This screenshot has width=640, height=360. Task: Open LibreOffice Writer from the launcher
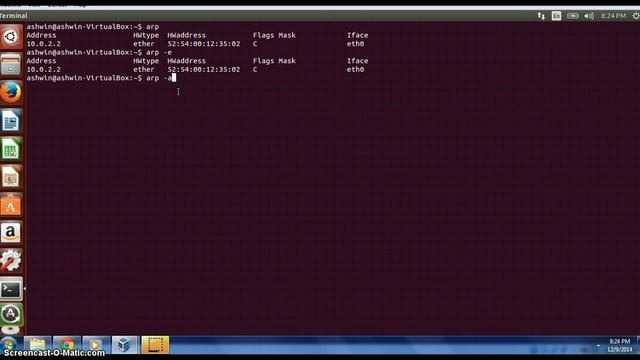click(11, 120)
